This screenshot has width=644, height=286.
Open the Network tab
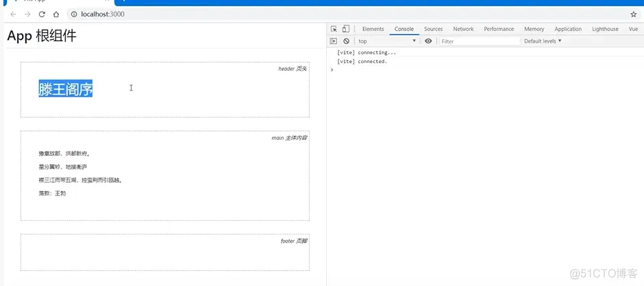coord(463,29)
